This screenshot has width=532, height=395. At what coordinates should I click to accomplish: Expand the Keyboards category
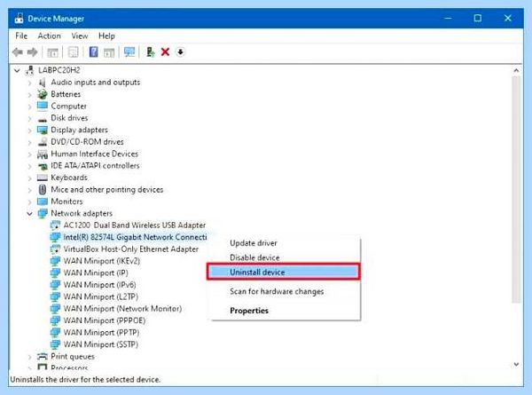click(30, 178)
